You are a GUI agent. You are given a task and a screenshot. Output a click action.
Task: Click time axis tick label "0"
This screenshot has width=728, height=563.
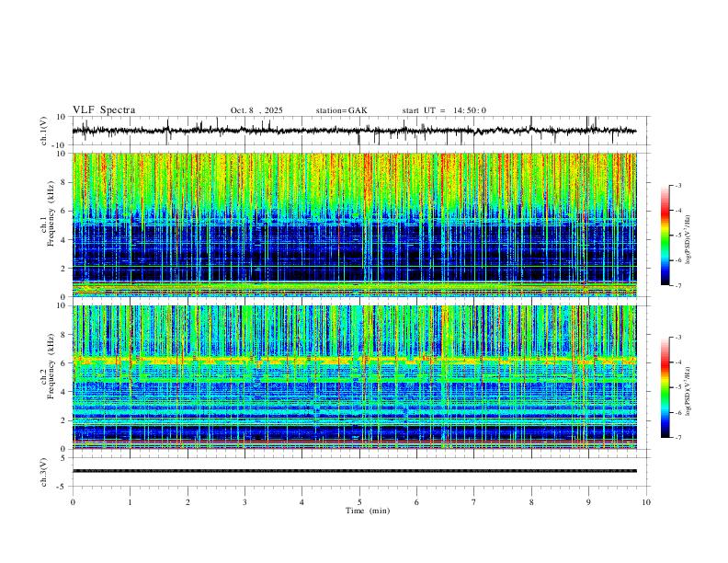(x=73, y=502)
